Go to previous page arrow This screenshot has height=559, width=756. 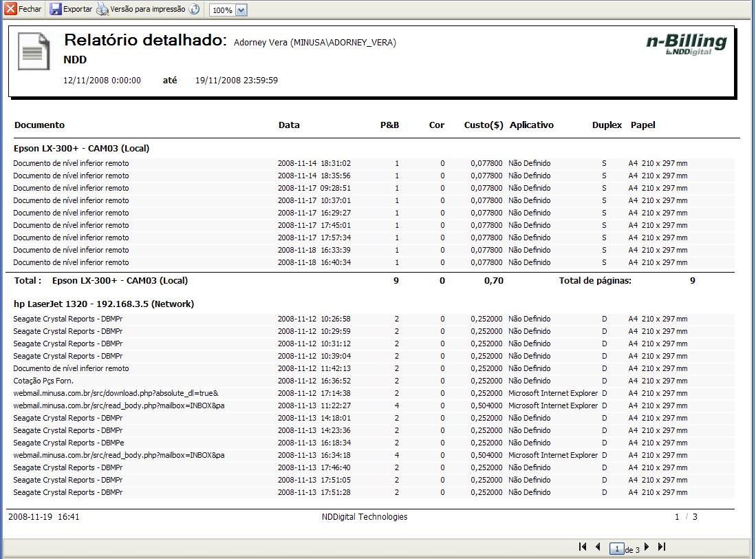pyautogui.click(x=598, y=547)
